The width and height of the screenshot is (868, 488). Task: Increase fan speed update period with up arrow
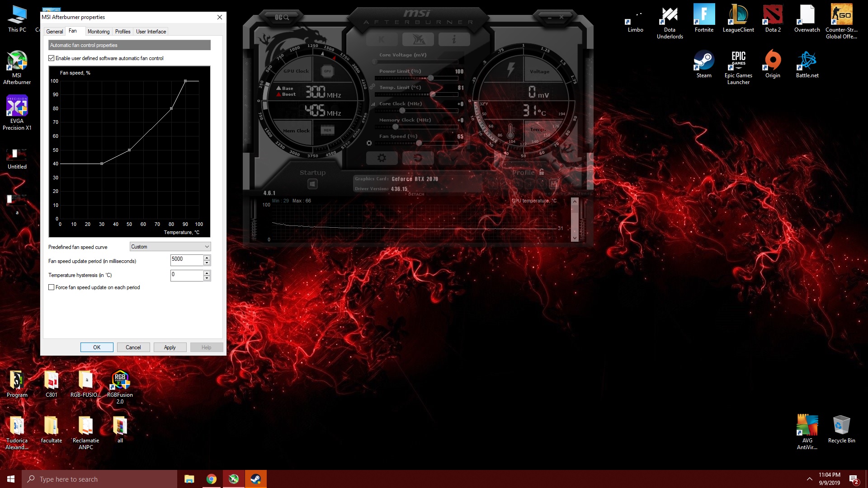(x=207, y=258)
